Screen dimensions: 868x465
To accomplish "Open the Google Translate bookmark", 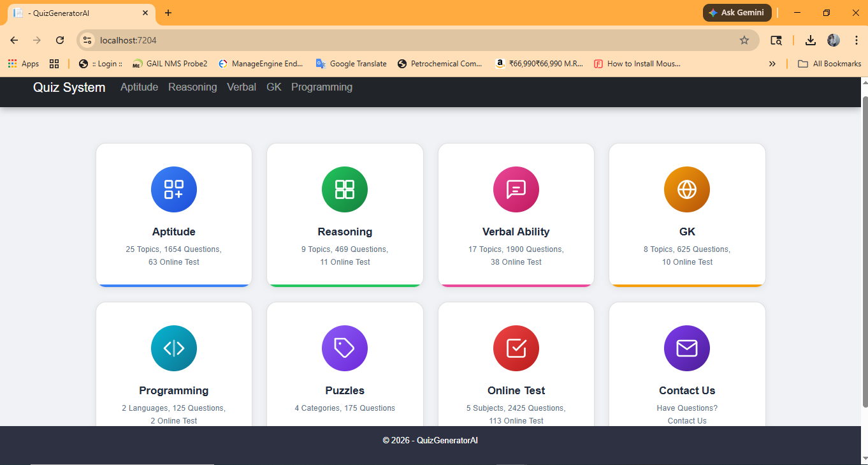I will click(x=351, y=64).
